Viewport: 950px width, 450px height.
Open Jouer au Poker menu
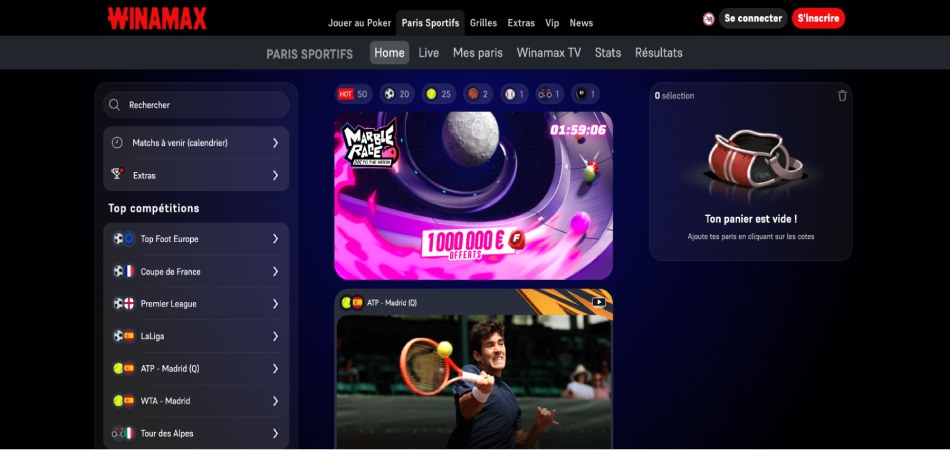pyautogui.click(x=359, y=23)
